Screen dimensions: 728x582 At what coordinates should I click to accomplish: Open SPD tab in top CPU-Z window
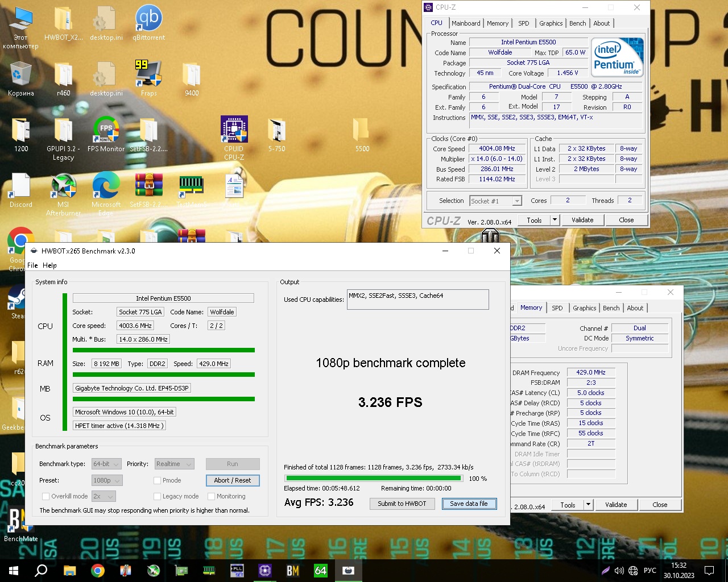524,23
